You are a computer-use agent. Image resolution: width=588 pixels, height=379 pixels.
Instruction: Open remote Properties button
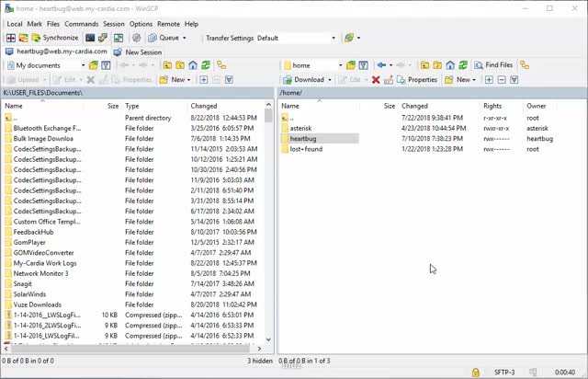click(x=417, y=80)
